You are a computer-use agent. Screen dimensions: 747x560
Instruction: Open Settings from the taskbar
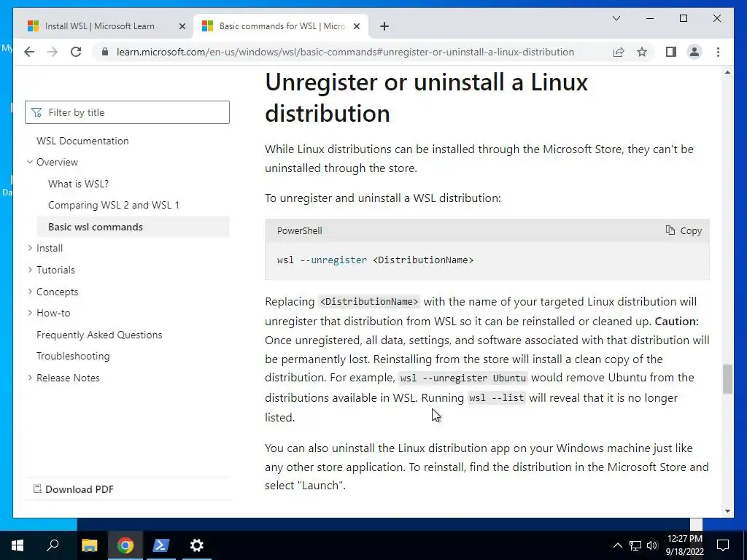coord(197,545)
